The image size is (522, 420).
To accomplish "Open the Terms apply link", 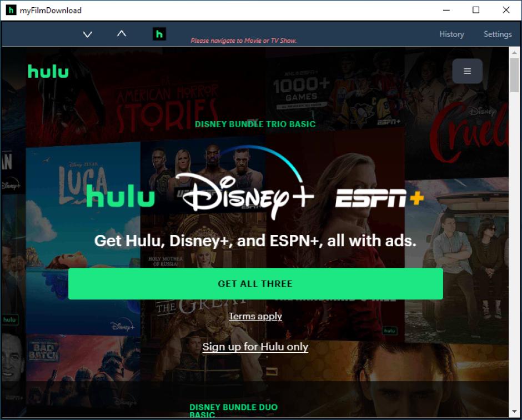I will (x=255, y=316).
